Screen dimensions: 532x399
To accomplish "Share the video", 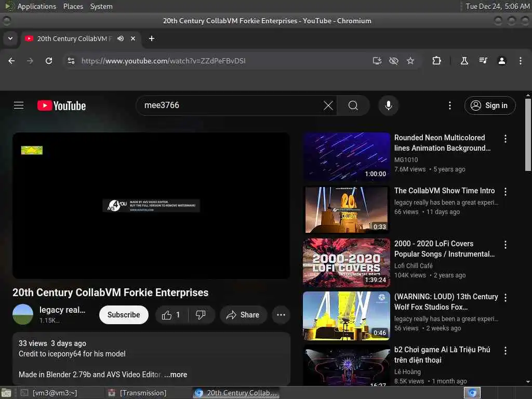I will click(243, 315).
